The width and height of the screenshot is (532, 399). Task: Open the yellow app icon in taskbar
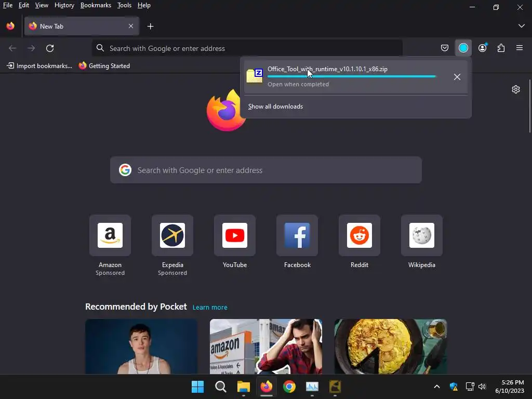[335, 387]
